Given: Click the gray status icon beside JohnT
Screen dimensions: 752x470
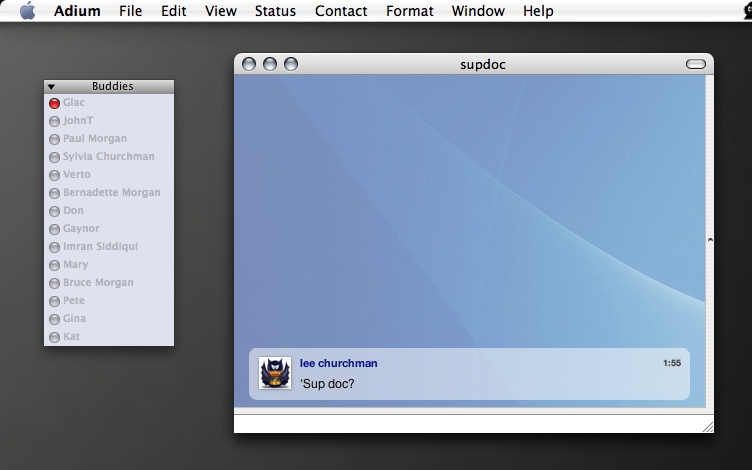Looking at the screenshot, I should tap(54, 121).
